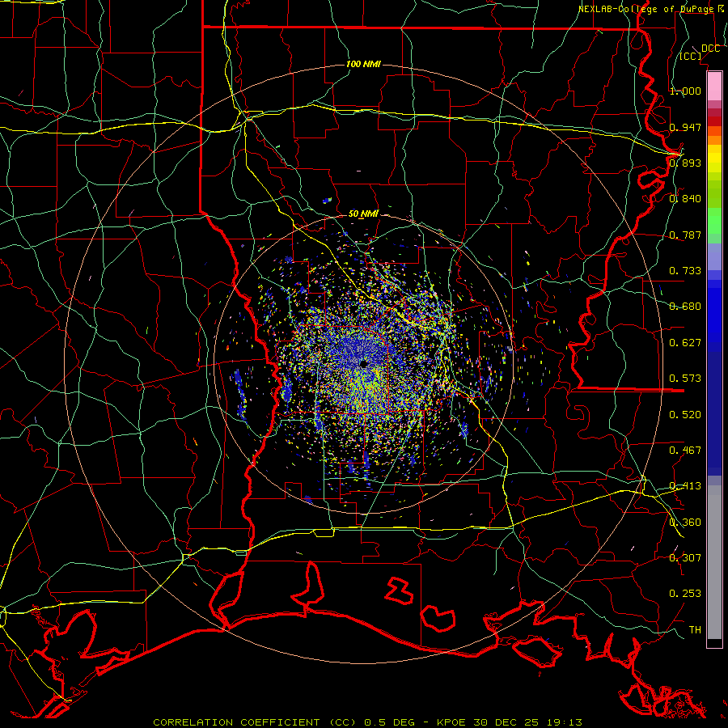Select the 0.360 scale value

685,523
